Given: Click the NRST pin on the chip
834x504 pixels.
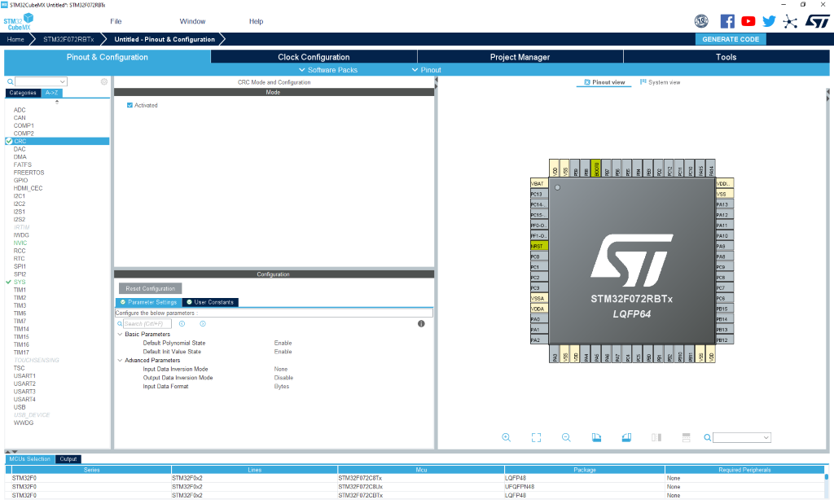Looking at the screenshot, I should tap(539, 246).
